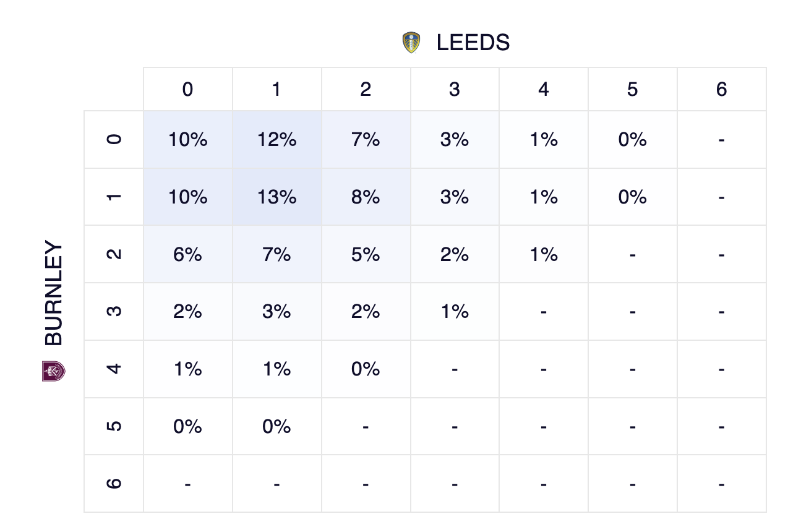Image resolution: width=788 pixels, height=532 pixels.
Task: Click Leeds column header 6
Action: click(721, 90)
